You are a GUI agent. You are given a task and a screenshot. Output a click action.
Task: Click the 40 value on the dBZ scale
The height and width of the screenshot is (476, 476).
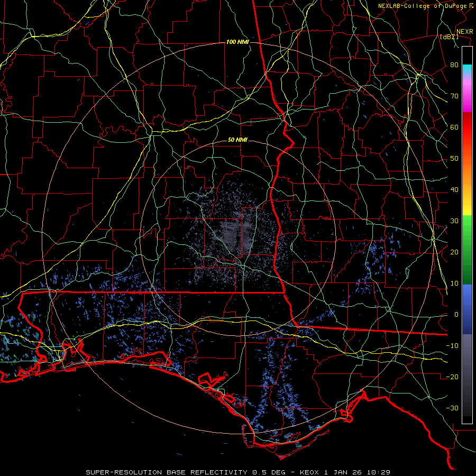click(454, 190)
